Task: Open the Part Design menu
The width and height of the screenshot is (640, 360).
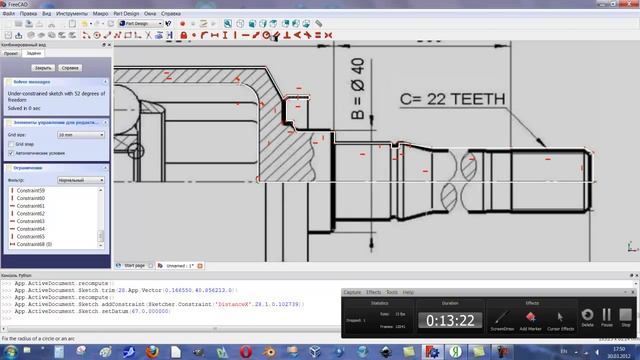Action: coord(126,13)
